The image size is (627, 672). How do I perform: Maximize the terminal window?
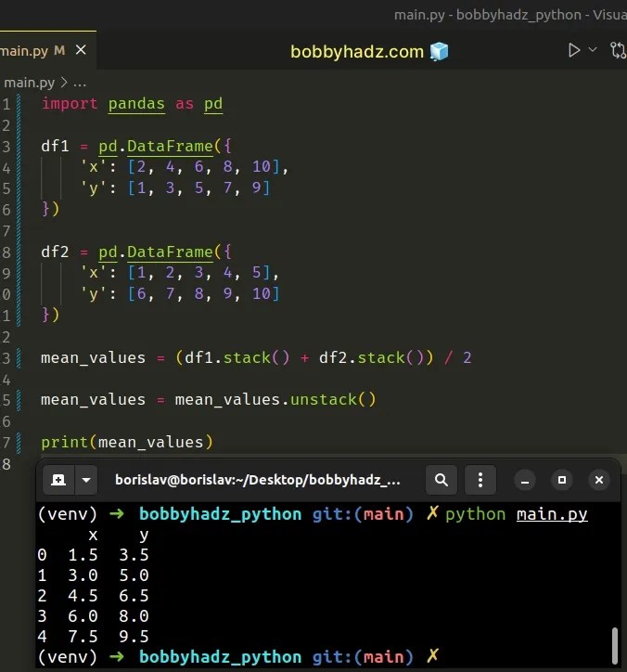click(562, 480)
